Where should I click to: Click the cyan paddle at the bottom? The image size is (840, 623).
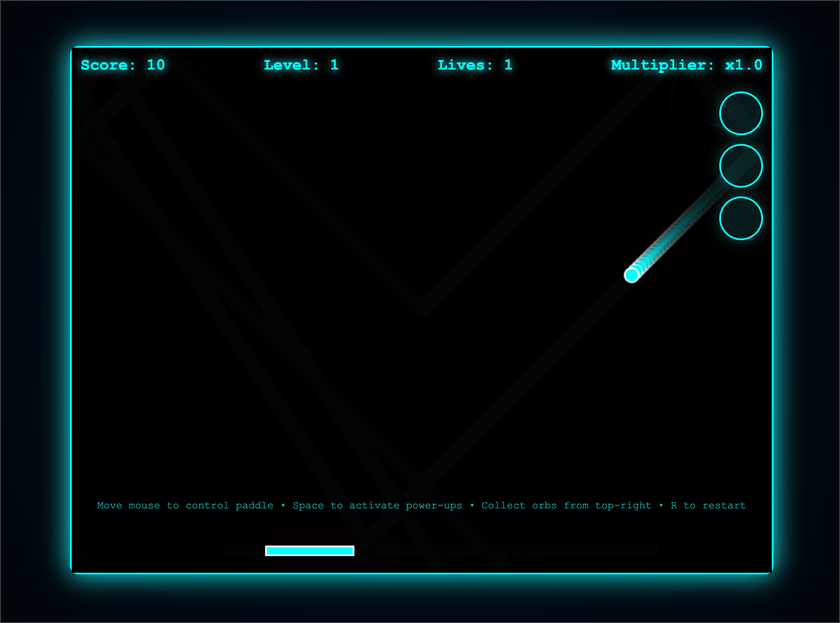point(310,550)
